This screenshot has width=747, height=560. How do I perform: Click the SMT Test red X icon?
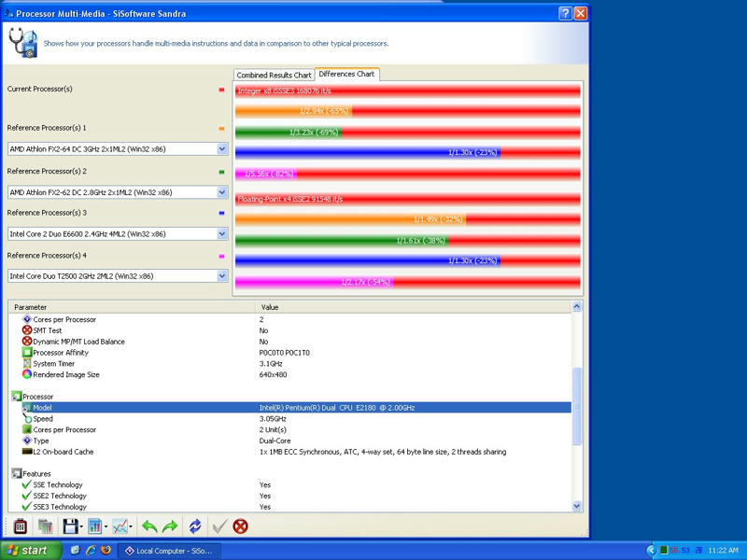[x=27, y=330]
